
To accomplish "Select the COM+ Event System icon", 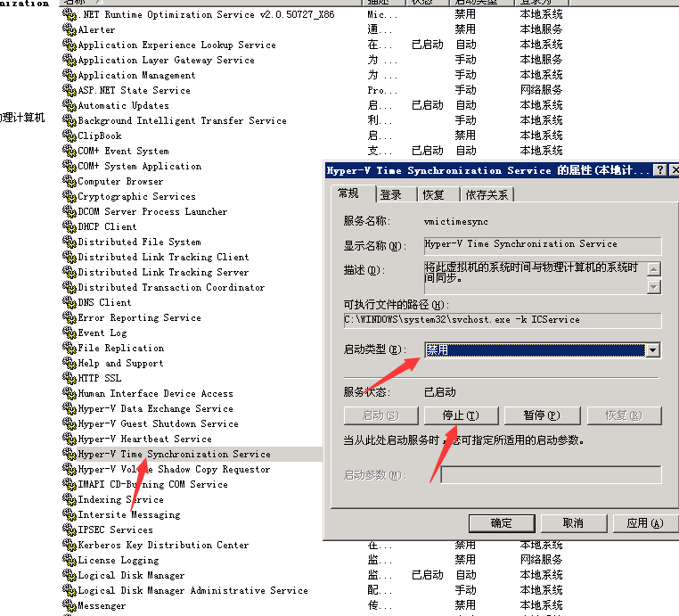I will [x=70, y=151].
